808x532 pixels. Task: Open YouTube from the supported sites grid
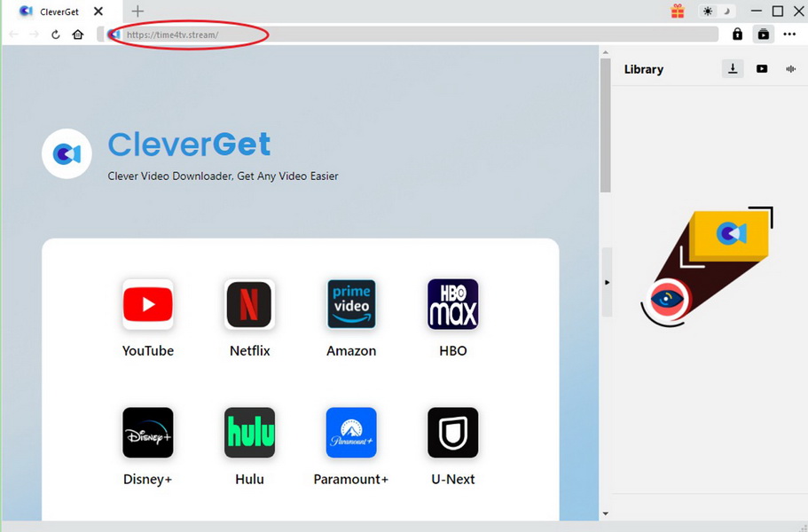pos(147,304)
